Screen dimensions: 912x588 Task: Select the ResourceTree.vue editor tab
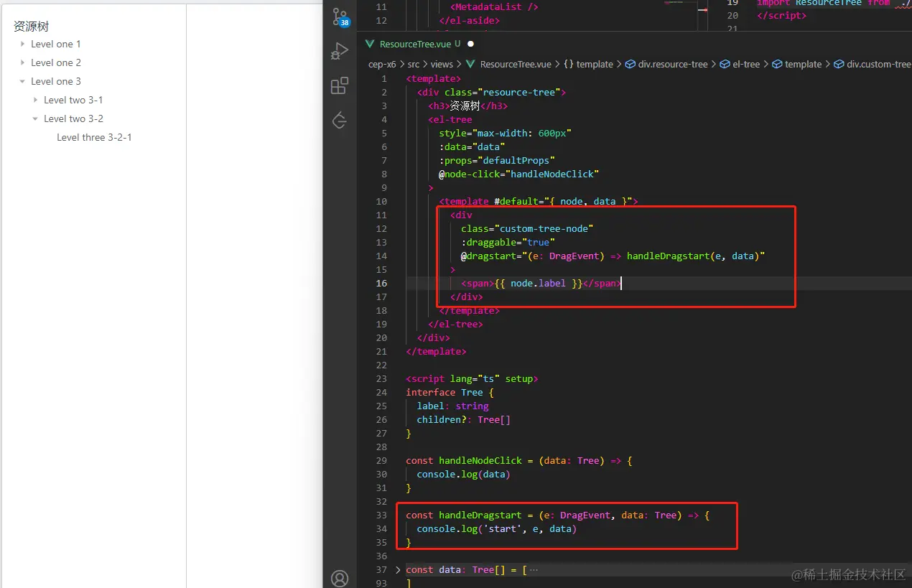point(420,44)
